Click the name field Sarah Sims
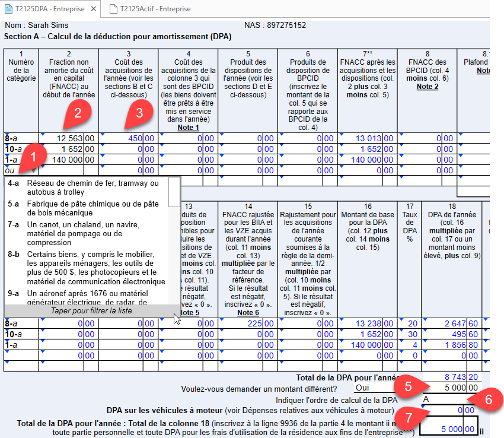504x438 pixels. (48, 25)
